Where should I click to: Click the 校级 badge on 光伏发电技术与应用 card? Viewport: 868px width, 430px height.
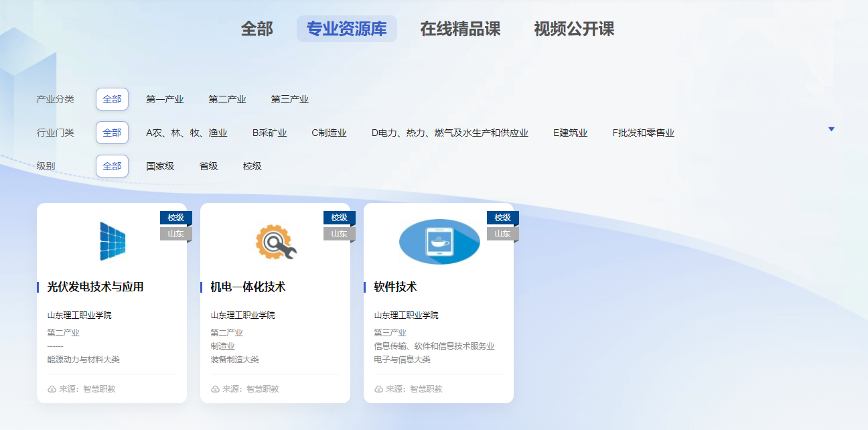point(176,218)
